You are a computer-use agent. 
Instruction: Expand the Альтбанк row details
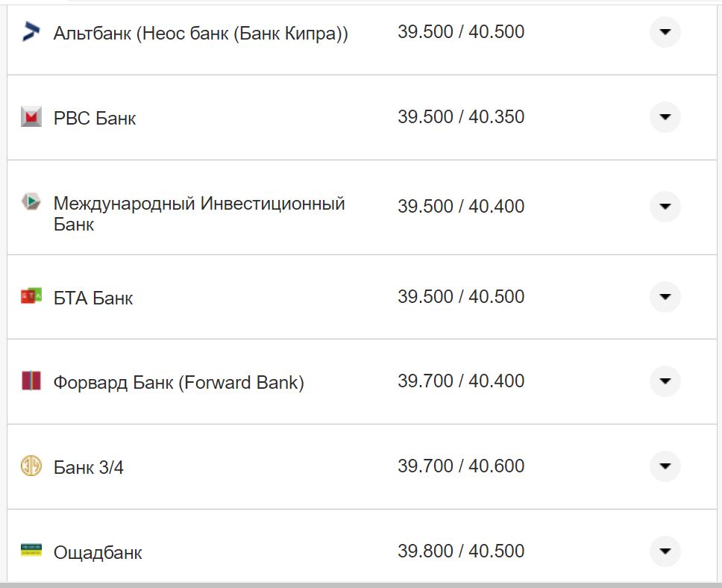pyautogui.click(x=665, y=32)
